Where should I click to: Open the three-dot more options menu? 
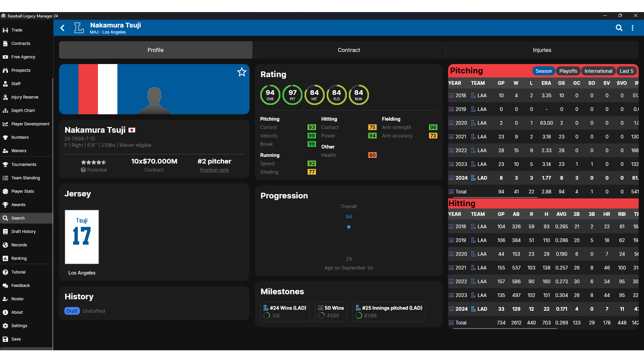633,28
